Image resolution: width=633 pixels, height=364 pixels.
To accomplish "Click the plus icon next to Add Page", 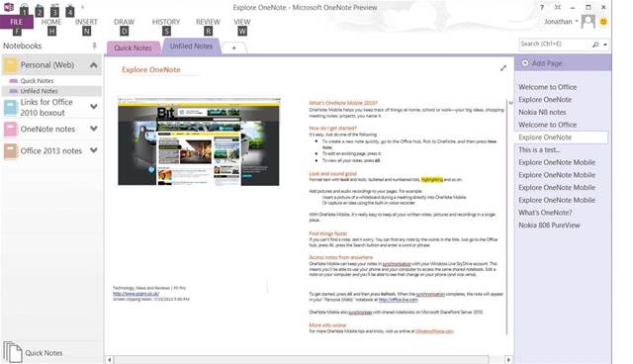I will [525, 63].
